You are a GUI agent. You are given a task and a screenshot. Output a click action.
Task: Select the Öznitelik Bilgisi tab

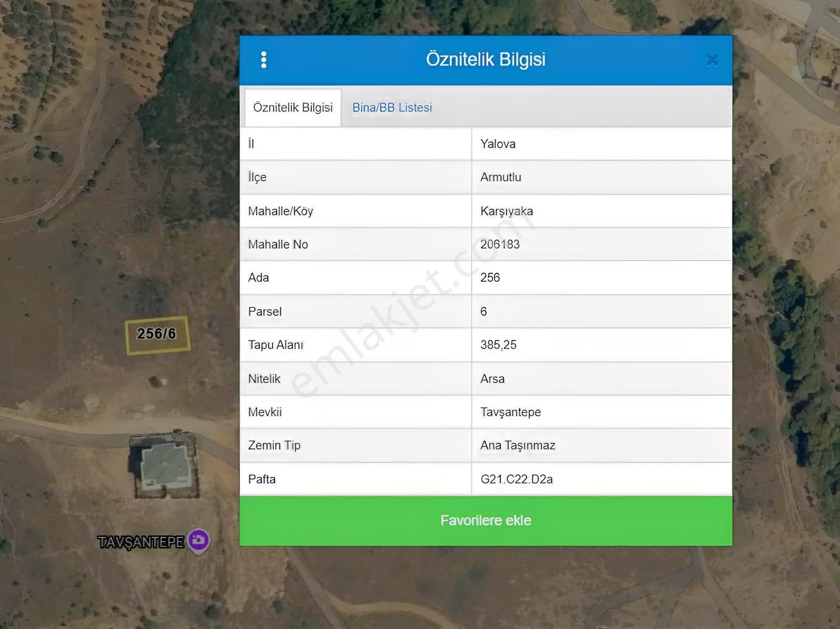[x=293, y=108]
